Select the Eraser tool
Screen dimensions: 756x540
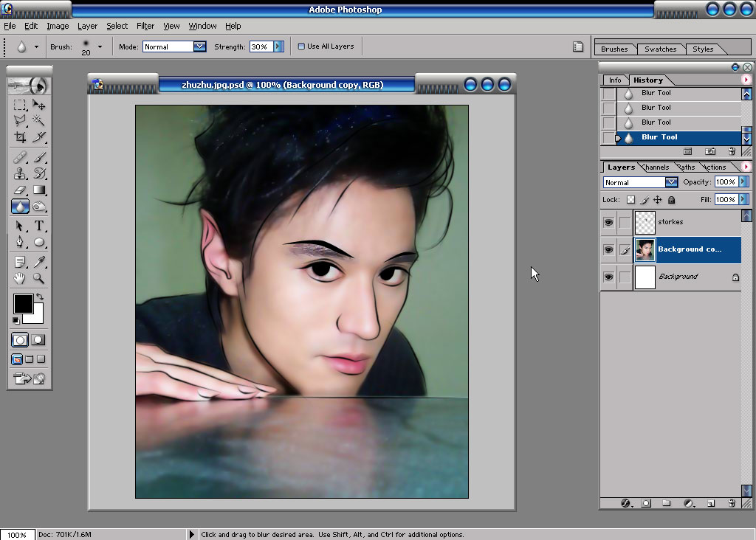pyautogui.click(x=20, y=190)
